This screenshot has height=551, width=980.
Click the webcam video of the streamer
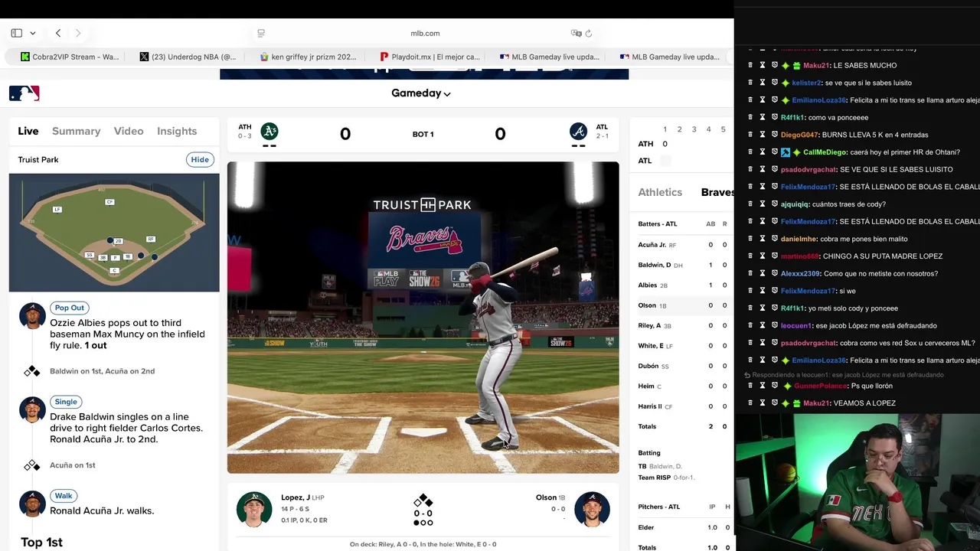tap(857, 482)
